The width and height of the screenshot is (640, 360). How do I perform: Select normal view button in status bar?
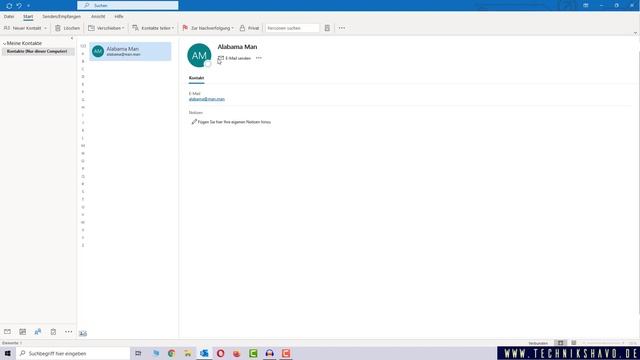point(560,343)
